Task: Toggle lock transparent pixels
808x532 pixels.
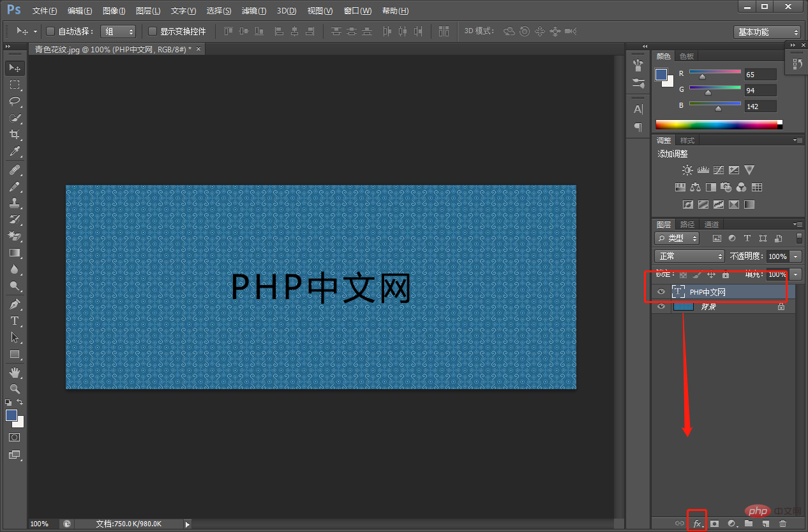Action: coord(683,275)
